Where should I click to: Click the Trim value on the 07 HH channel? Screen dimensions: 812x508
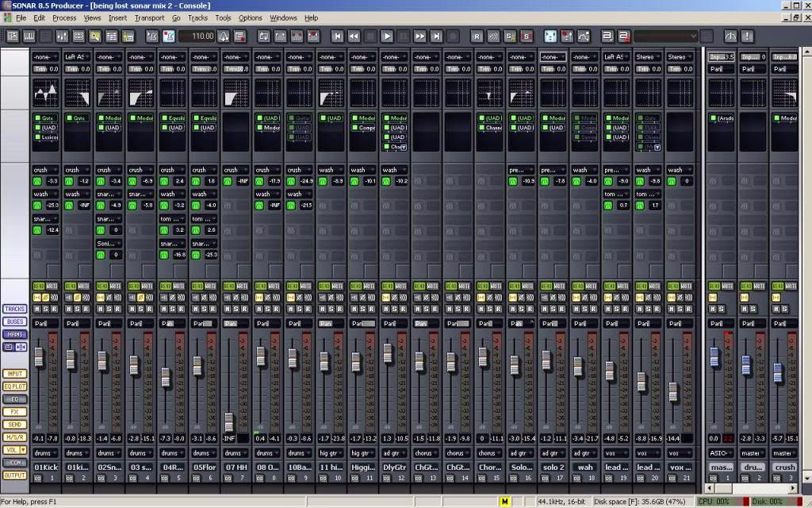tap(236, 69)
